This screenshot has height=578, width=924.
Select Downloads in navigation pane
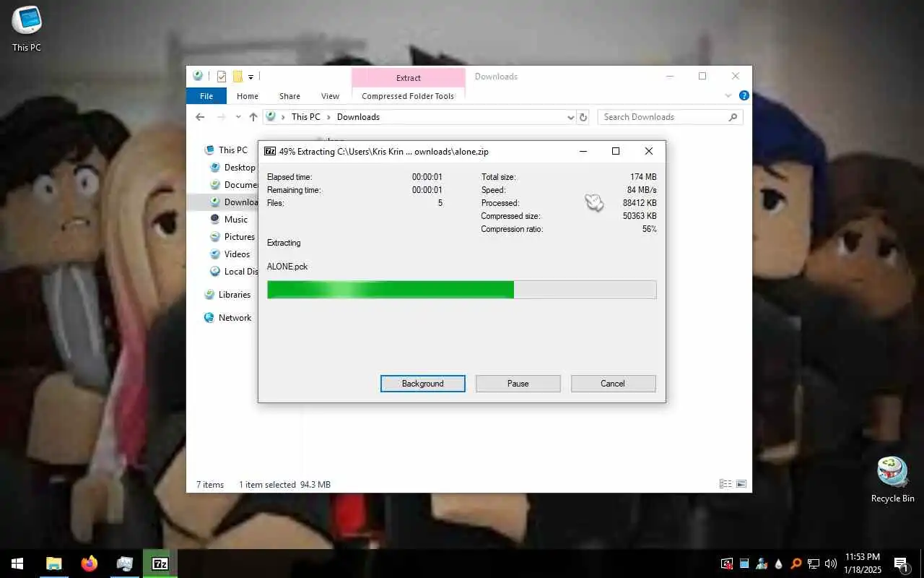(x=233, y=202)
